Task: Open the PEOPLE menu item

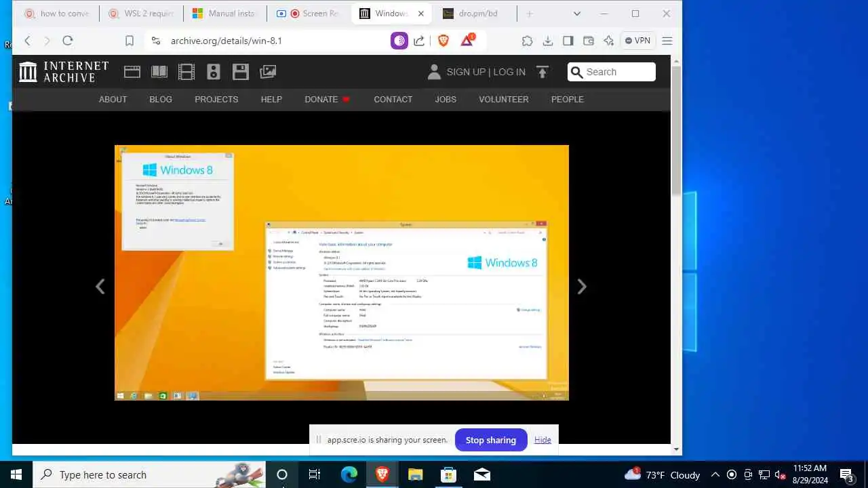Action: tap(568, 99)
